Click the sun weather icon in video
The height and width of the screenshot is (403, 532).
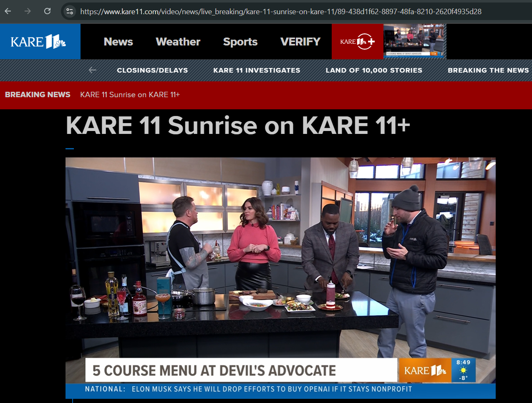[463, 370]
